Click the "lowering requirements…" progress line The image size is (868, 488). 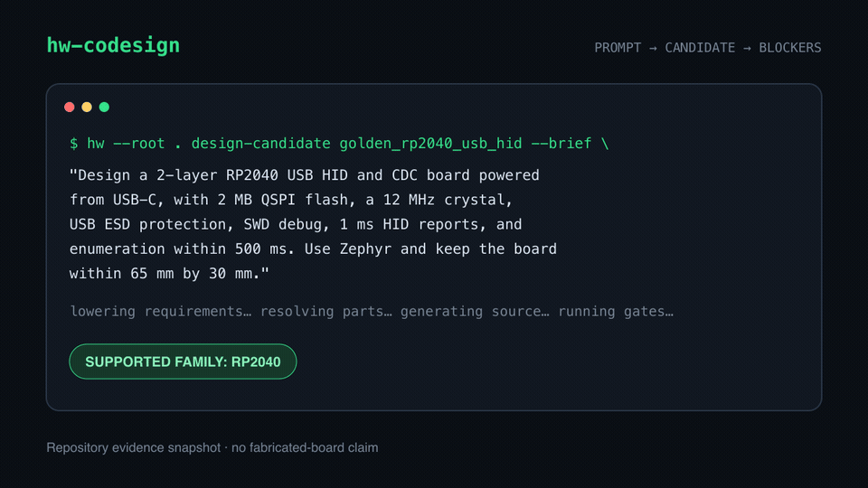point(372,312)
